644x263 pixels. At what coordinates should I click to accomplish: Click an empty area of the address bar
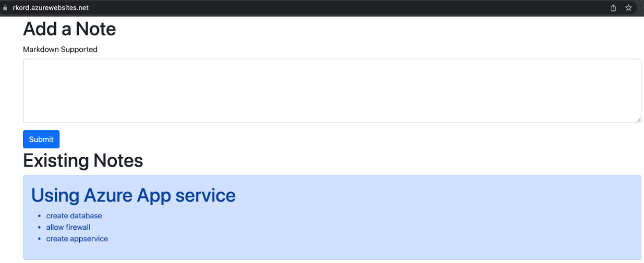tap(339, 8)
